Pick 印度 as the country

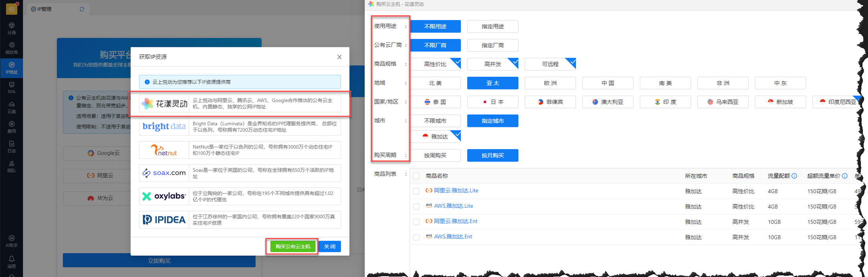666,102
